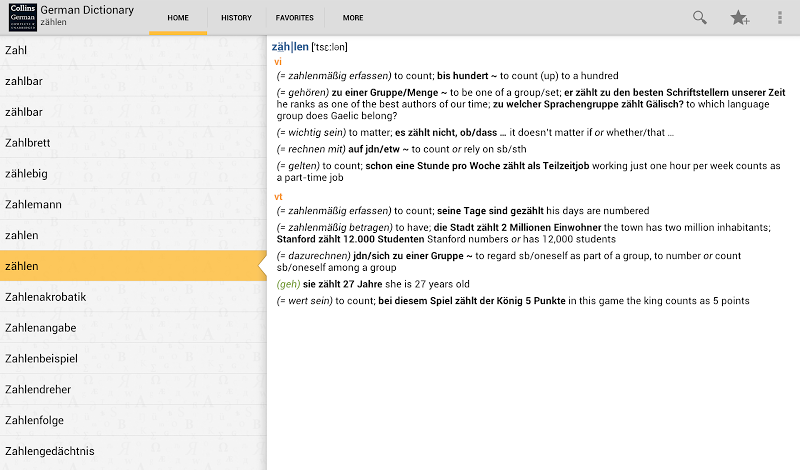
Task: Select zahlbar entry in word list
Action: coord(133,81)
